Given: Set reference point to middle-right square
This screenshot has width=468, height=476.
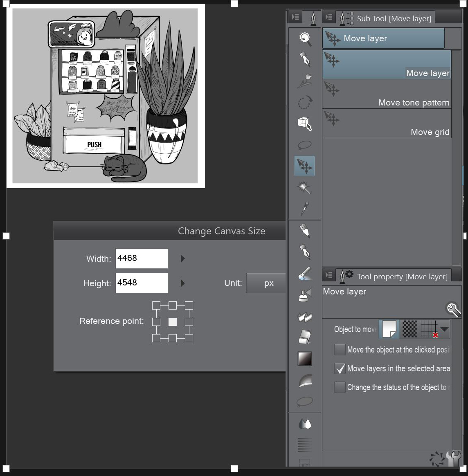Looking at the screenshot, I should click(x=189, y=322).
